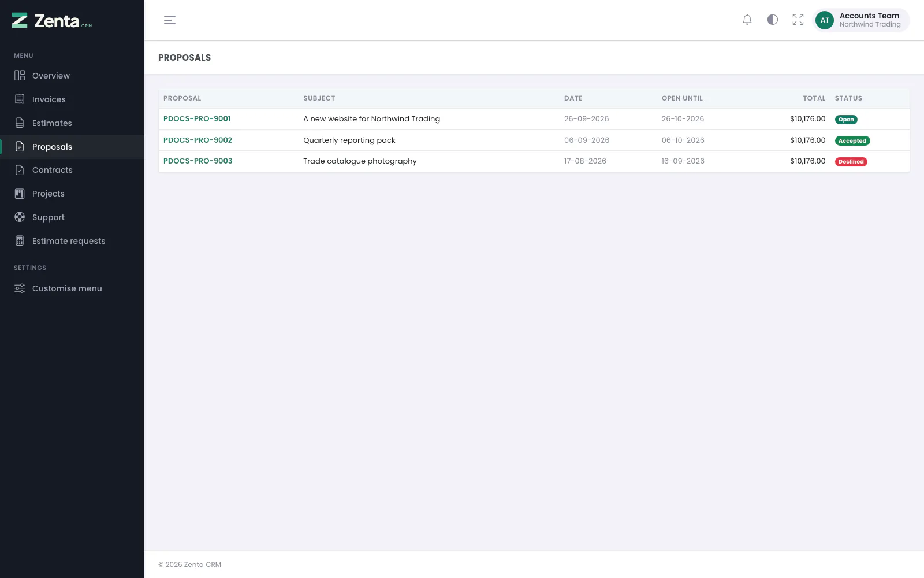Click open until date 06-10-2026
Image resolution: width=924 pixels, height=578 pixels.
tap(683, 140)
